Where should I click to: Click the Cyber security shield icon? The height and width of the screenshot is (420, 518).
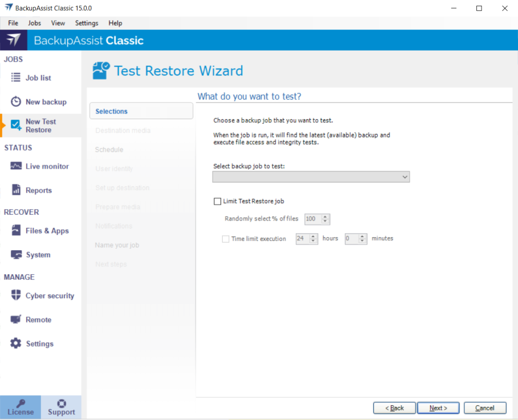tap(16, 296)
